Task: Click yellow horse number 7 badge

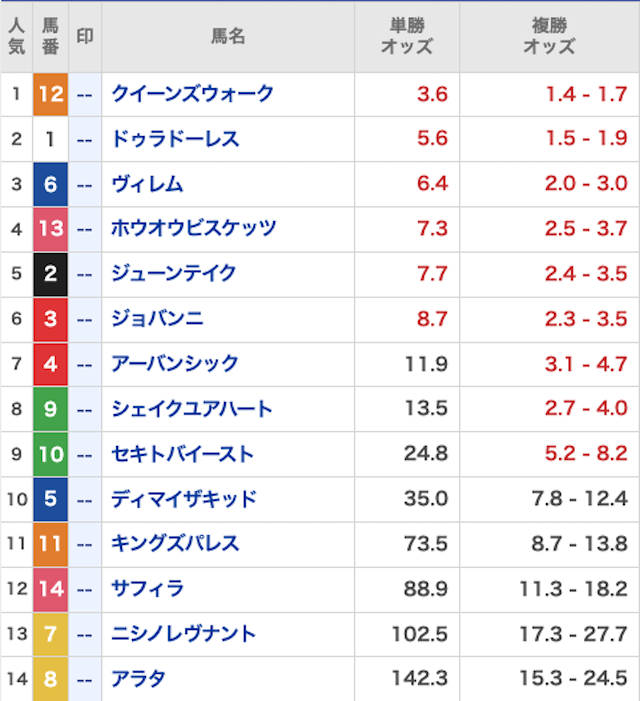Action: 50,634
